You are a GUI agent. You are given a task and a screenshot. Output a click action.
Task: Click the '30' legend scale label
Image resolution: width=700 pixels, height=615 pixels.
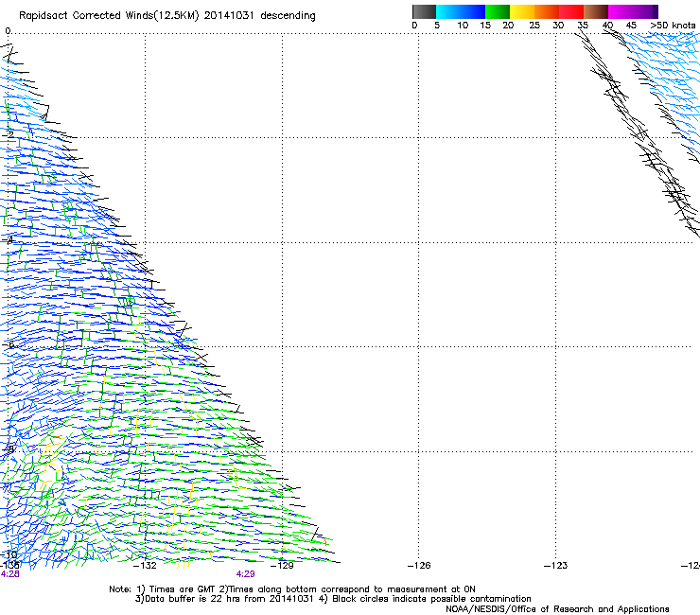tap(558, 26)
